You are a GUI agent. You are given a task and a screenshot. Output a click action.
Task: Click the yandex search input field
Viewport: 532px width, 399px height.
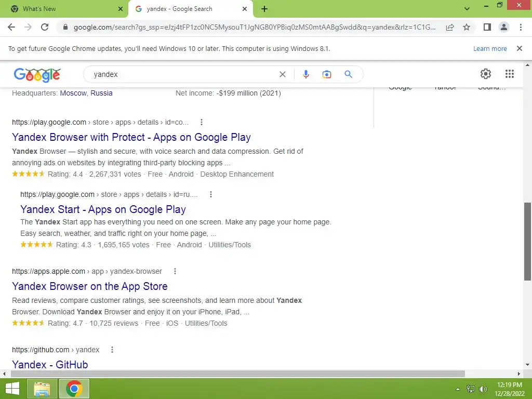pyautogui.click(x=183, y=74)
